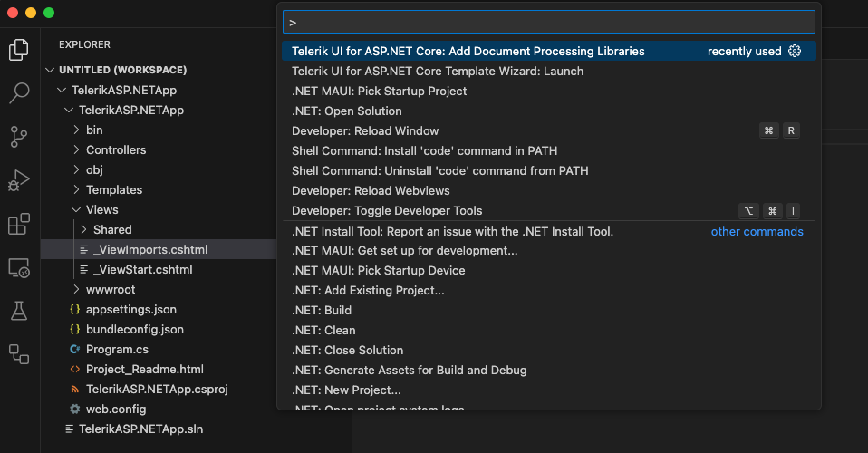Run the .NET: Build command

pyautogui.click(x=548, y=310)
